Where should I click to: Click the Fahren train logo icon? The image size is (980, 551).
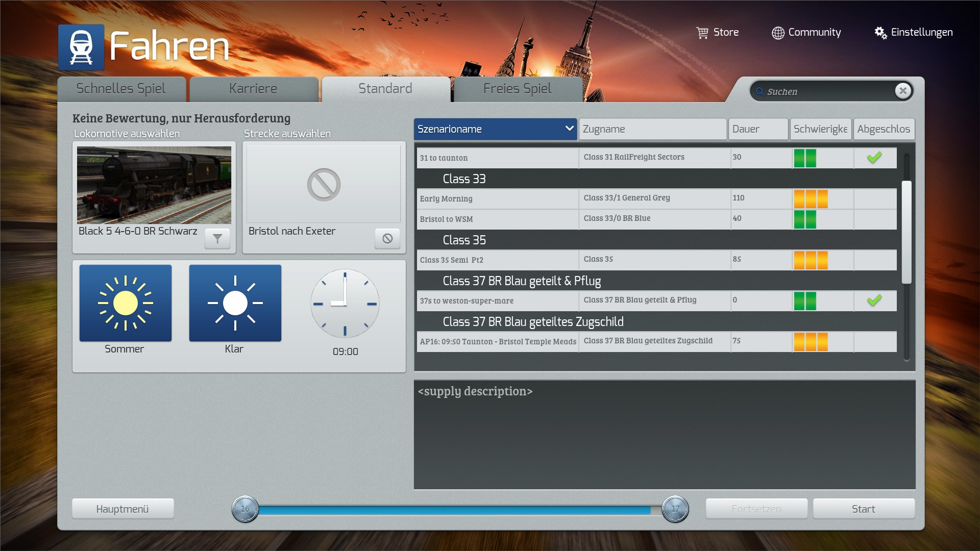click(81, 47)
